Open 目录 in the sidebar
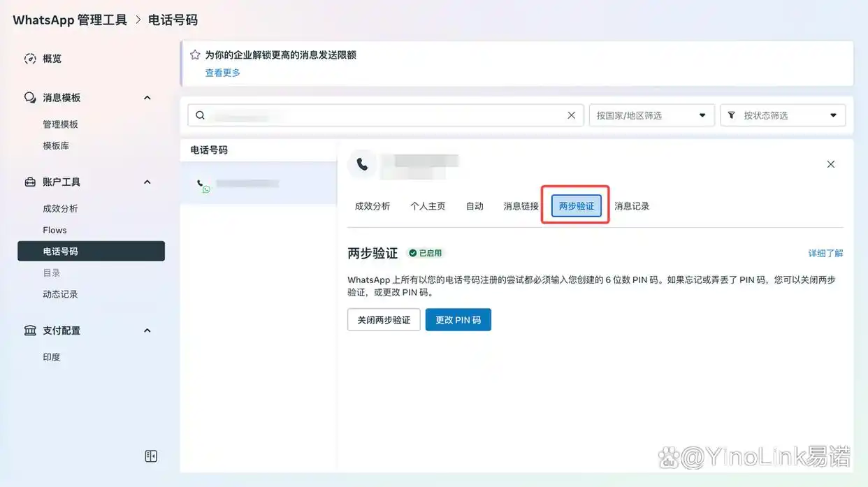Screen dimensions: 868x487 coord(52,273)
